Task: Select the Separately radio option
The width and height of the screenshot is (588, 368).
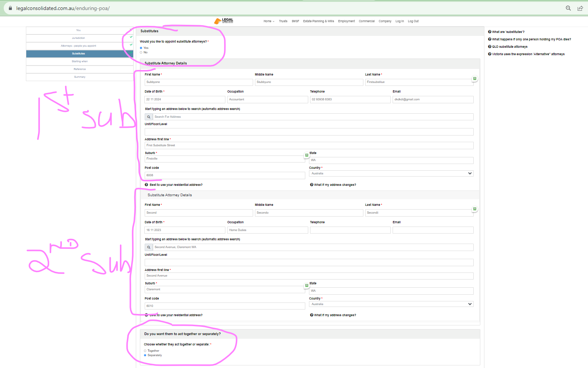Action: (x=145, y=355)
